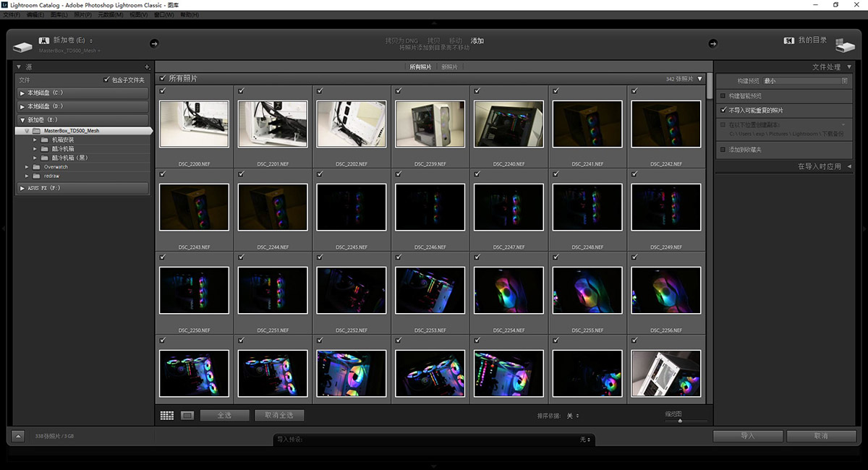Toggle 所有照片 select-all checkbox
868x470 pixels.
[163, 78]
